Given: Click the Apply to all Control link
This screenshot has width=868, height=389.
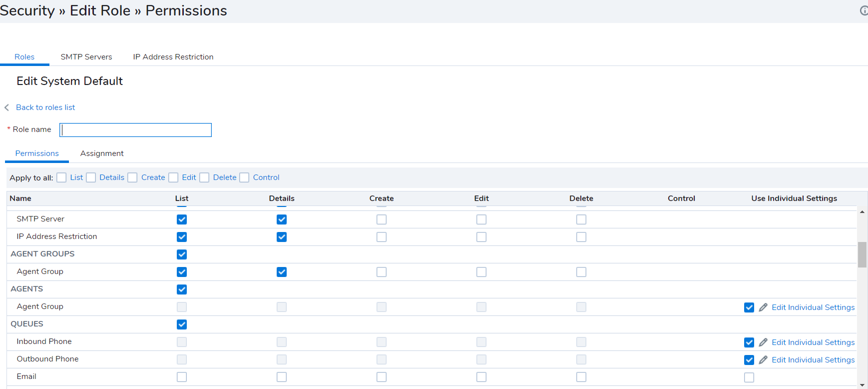Looking at the screenshot, I should pyautogui.click(x=266, y=177).
